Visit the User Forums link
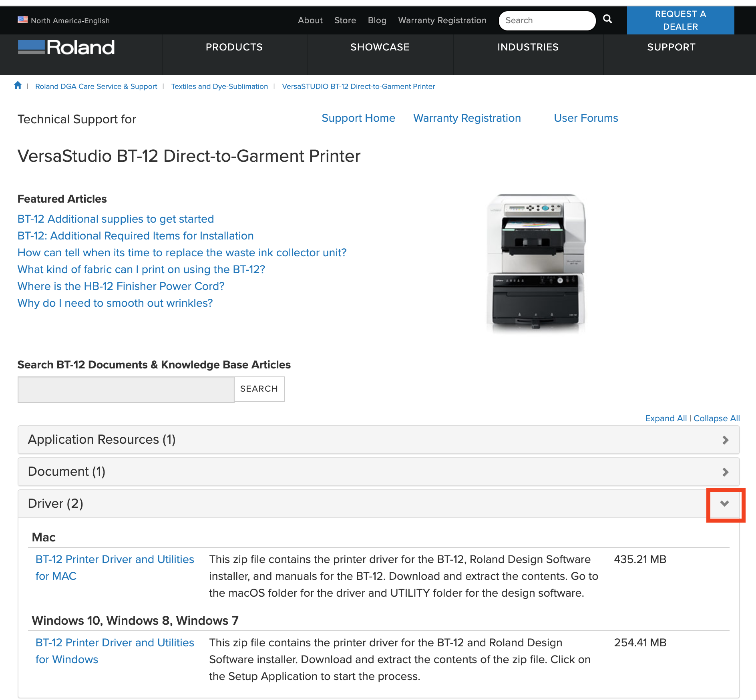 click(586, 118)
